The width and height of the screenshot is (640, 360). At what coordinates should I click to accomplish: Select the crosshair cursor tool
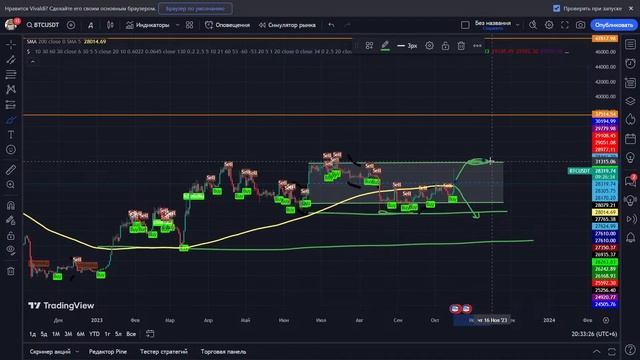[x=11, y=44]
